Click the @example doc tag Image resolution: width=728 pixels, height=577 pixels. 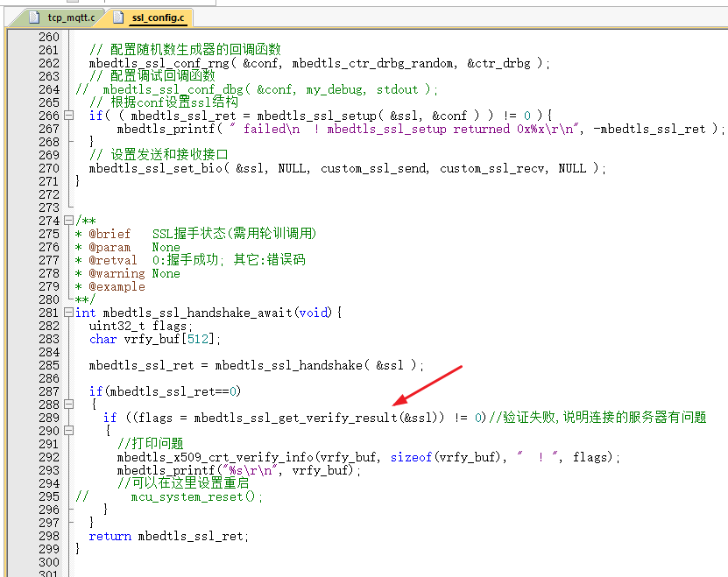(x=117, y=286)
